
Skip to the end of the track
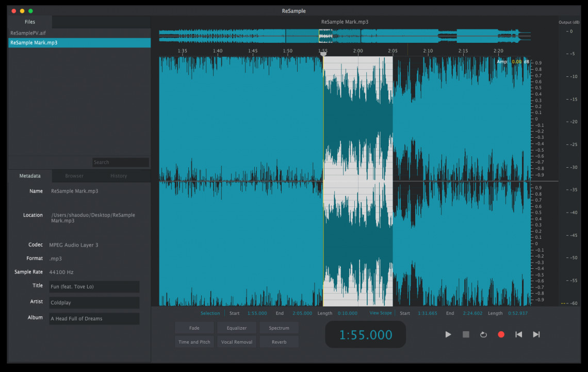coord(536,334)
